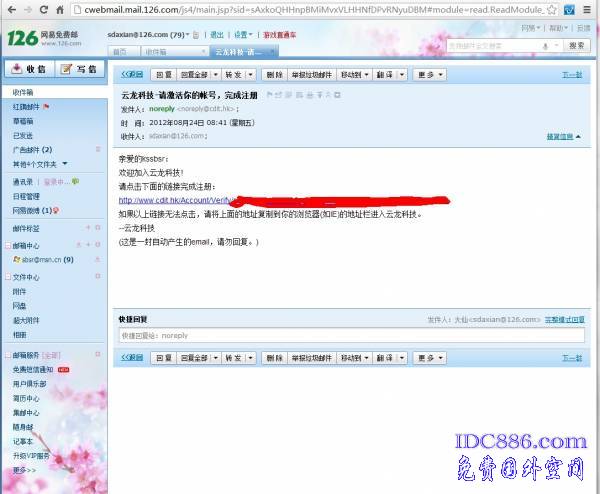Viewport: 600px width, 494px height.
Task: Click the 删除 button in top toolbar
Action: (273, 74)
